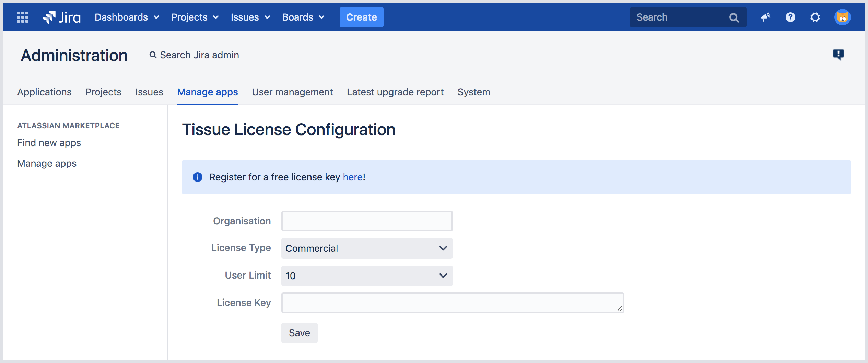Switch to the Projects admin tab
868x363 pixels.
tap(104, 92)
